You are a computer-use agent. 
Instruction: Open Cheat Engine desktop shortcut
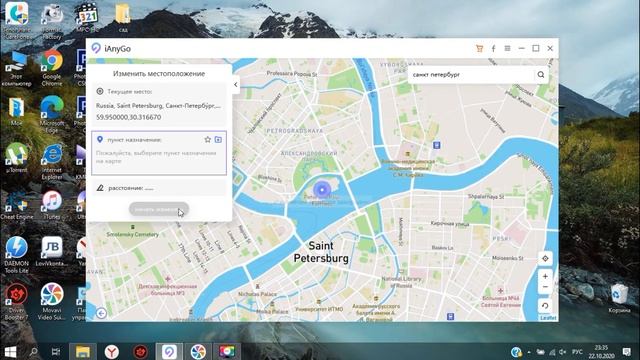pyautogui.click(x=16, y=205)
